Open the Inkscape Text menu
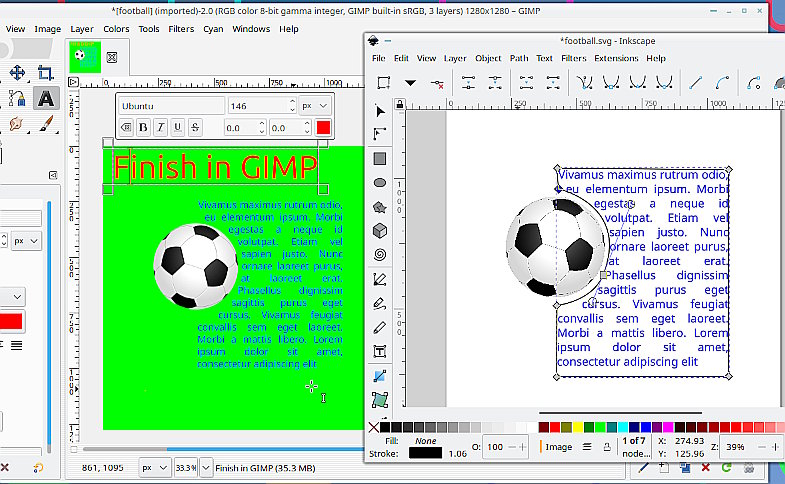This screenshot has width=785, height=484. click(x=544, y=58)
